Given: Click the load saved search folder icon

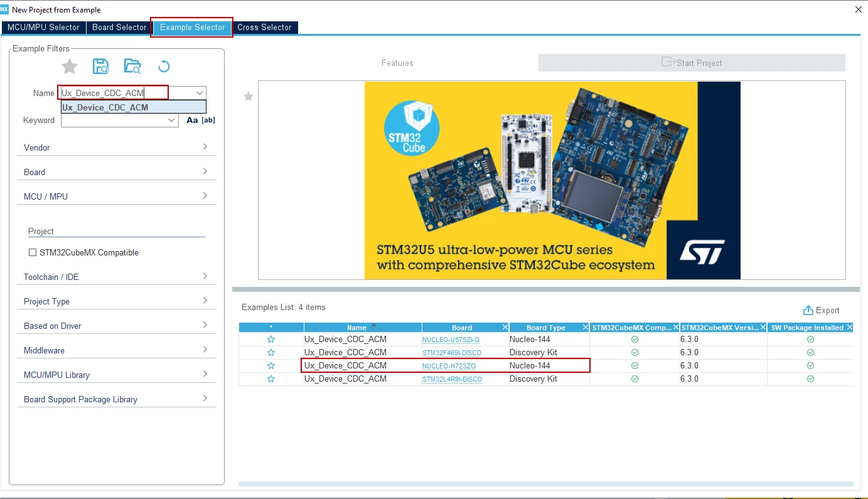Looking at the screenshot, I should (x=132, y=66).
